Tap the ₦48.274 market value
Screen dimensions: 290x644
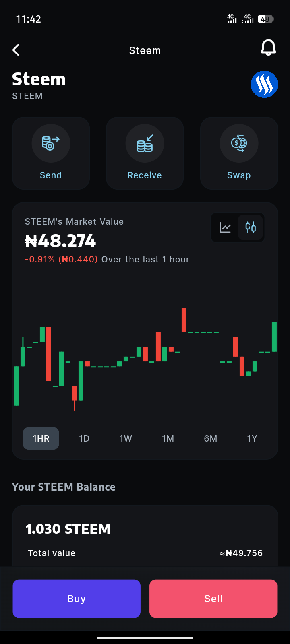point(60,241)
